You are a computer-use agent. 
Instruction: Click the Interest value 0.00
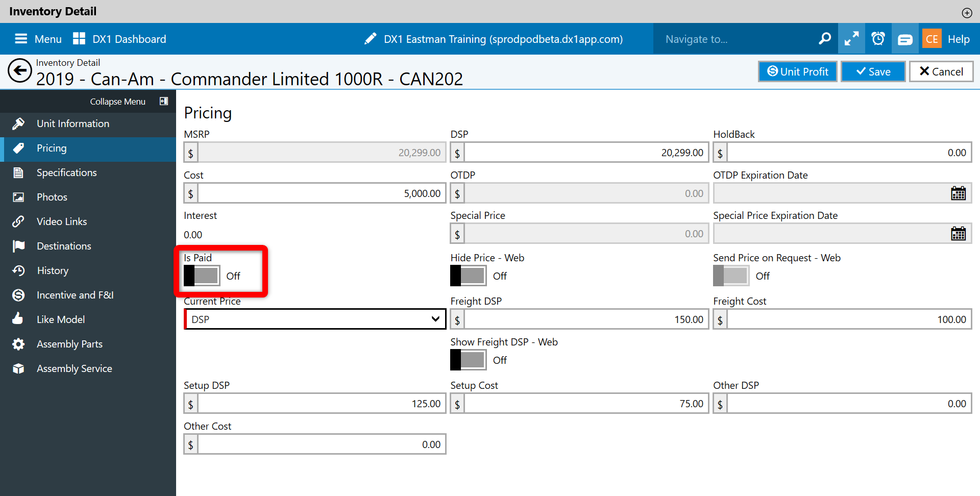coord(193,235)
